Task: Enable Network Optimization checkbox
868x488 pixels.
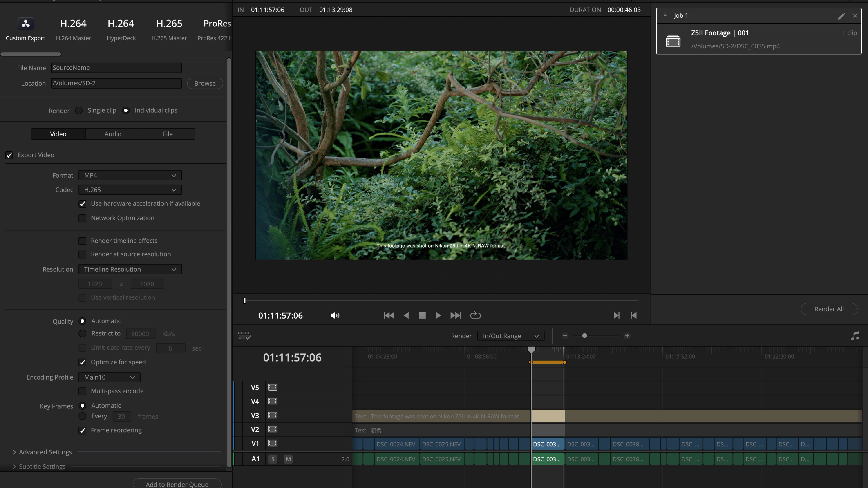Action: click(83, 218)
